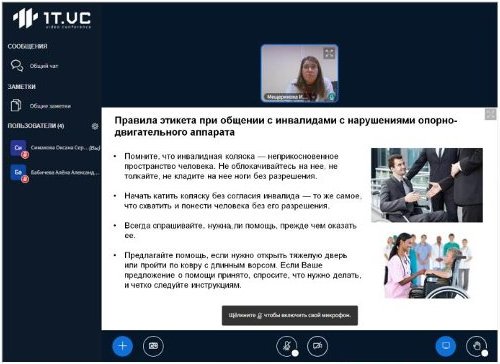Unmute microphone with the mic button
The width and height of the screenshot is (500, 364).
287,346
